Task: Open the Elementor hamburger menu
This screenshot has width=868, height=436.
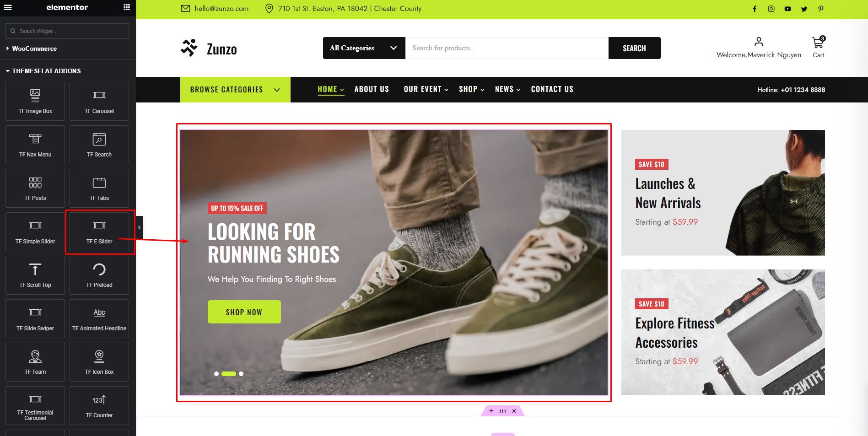Action: 8,7
